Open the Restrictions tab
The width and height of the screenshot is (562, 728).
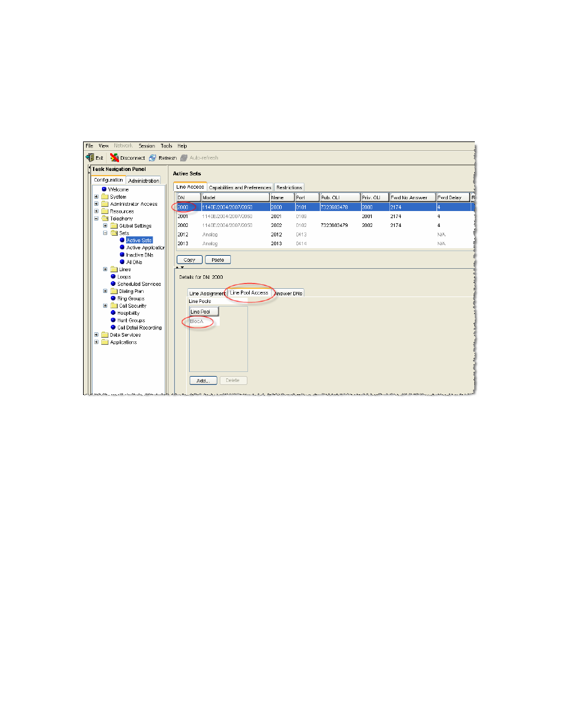click(289, 187)
